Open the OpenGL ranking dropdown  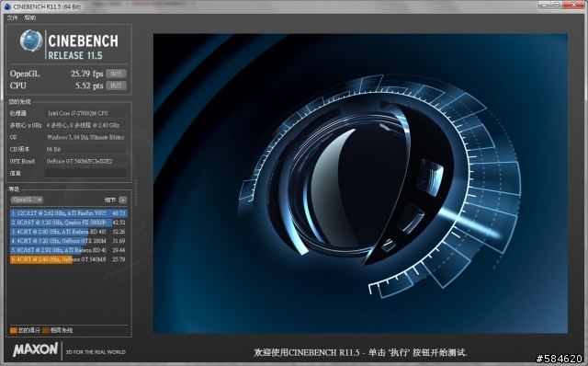coord(27,200)
